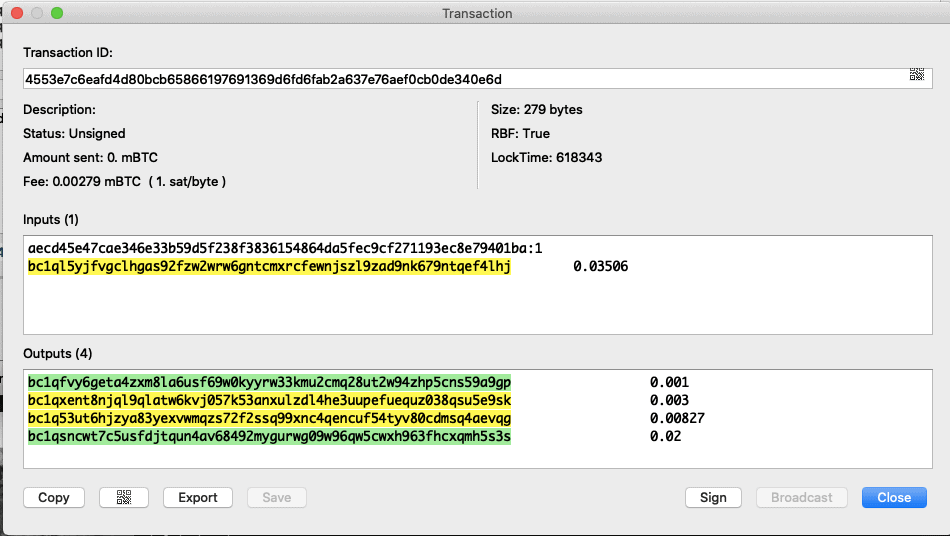The width and height of the screenshot is (950, 536).
Task: Click the disabled Save button
Action: click(x=277, y=497)
